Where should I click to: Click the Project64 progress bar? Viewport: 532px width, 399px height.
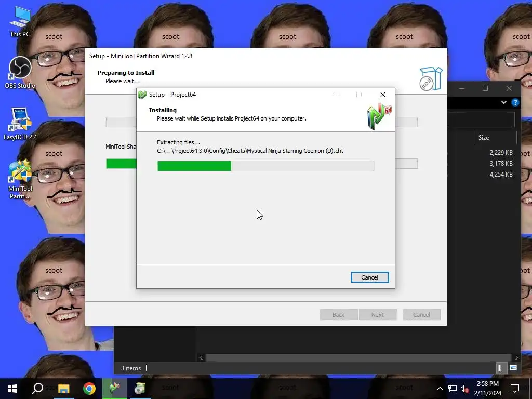(265, 166)
